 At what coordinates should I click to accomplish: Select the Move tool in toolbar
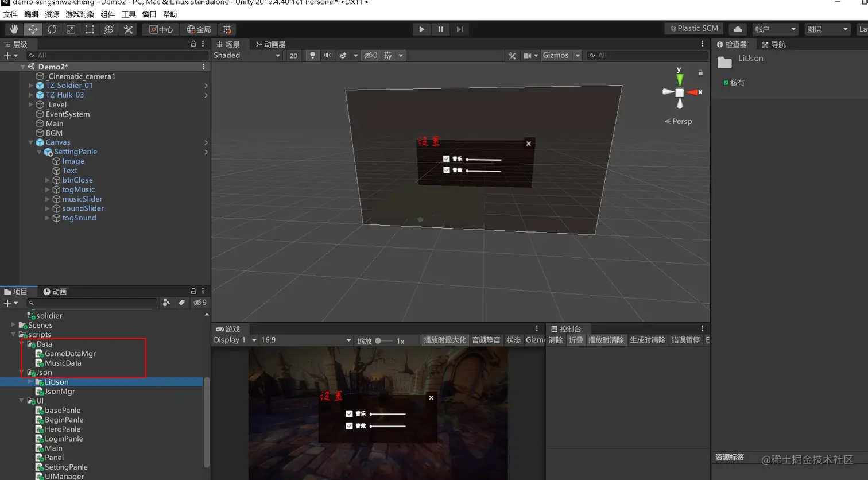[x=33, y=29]
